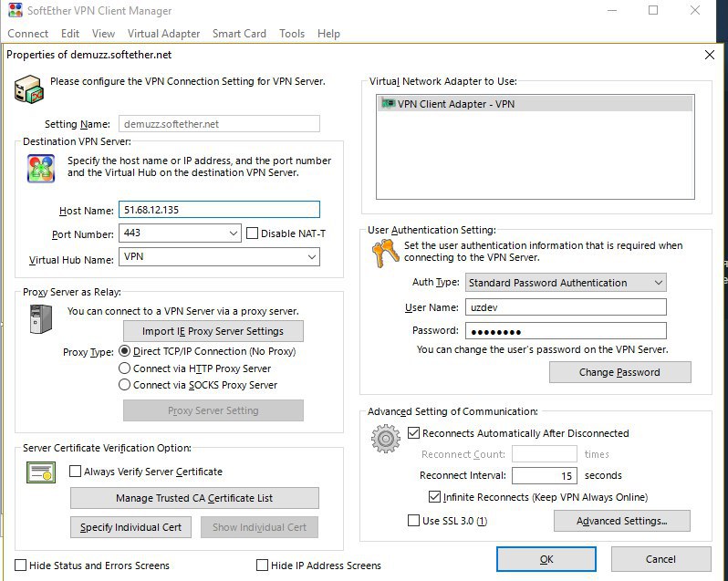Image resolution: width=728 pixels, height=581 pixels.
Task: Click the Change Password button
Action: pyautogui.click(x=619, y=372)
